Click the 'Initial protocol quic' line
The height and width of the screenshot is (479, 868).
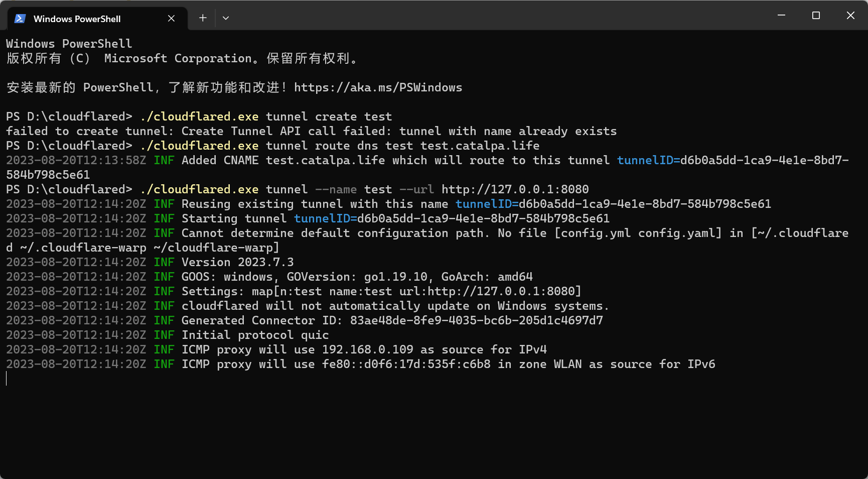click(x=168, y=335)
